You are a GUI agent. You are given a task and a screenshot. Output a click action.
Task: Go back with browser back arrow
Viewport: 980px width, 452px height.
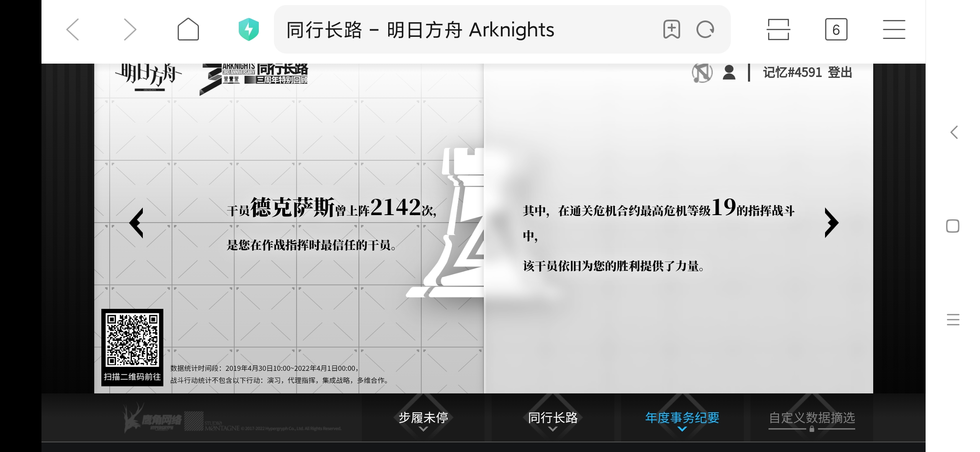[73, 30]
